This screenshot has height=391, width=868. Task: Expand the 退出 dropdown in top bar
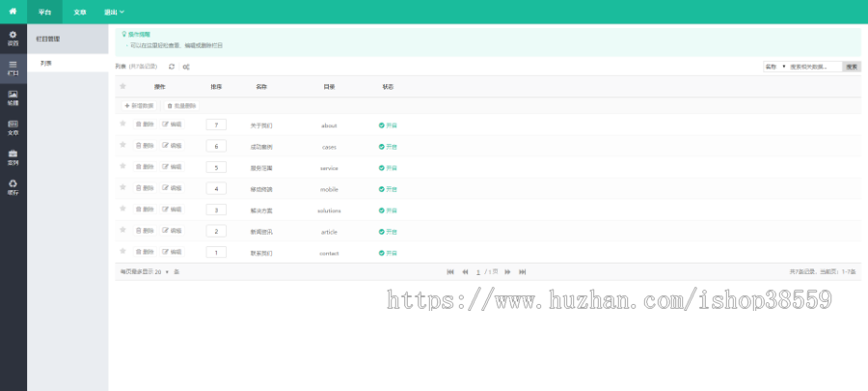pos(114,12)
